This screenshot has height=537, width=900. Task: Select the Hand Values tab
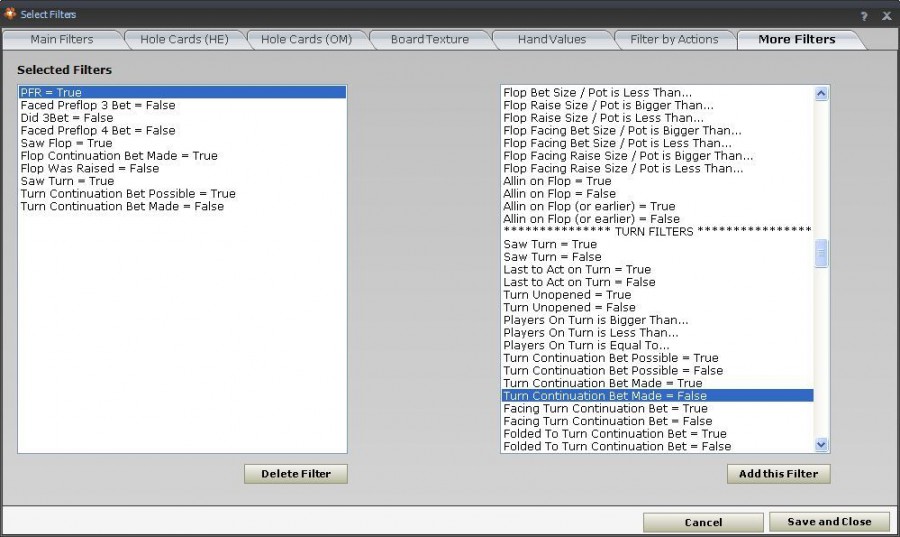tap(551, 39)
